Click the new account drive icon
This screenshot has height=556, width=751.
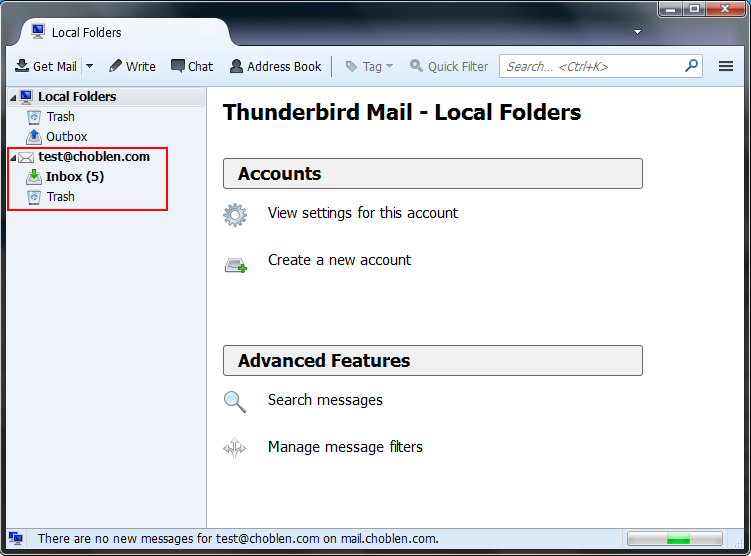click(x=236, y=265)
